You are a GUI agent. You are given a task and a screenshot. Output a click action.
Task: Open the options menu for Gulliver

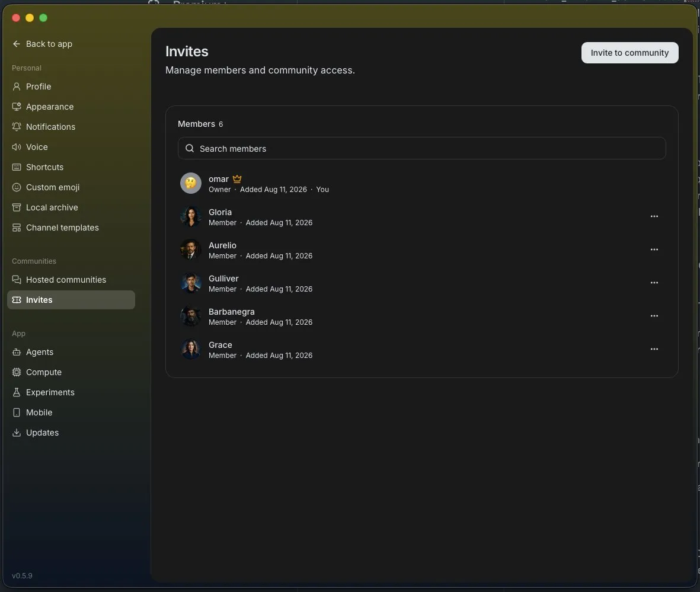pyautogui.click(x=654, y=283)
